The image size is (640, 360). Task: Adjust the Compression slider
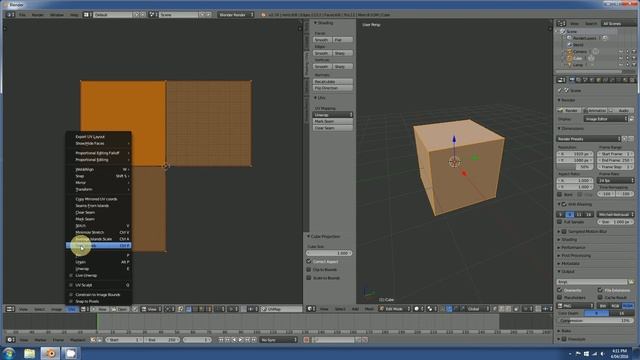click(596, 321)
